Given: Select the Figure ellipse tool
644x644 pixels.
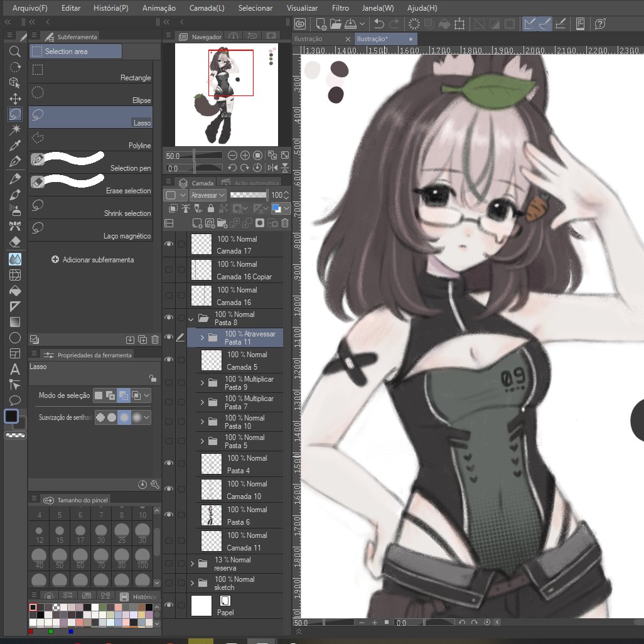Looking at the screenshot, I should (15, 338).
